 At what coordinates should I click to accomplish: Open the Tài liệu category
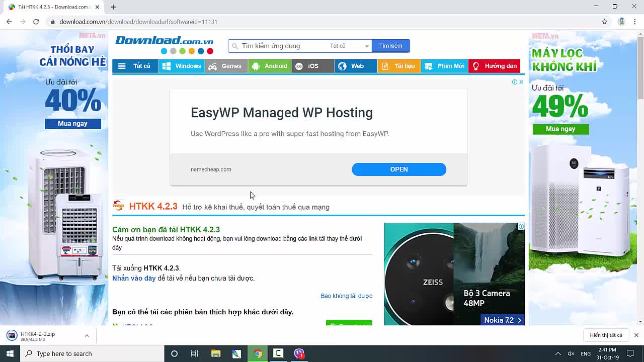click(x=398, y=66)
